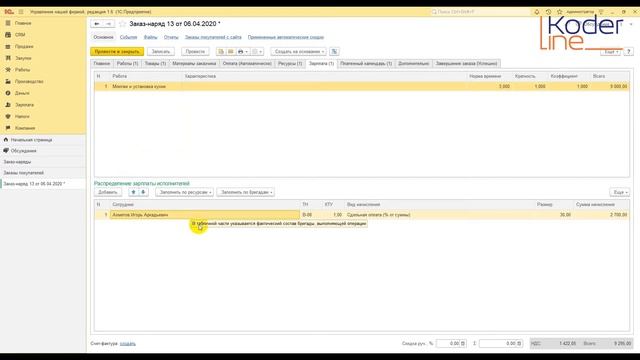
Task: Open the Производство section
Action: (x=29, y=82)
